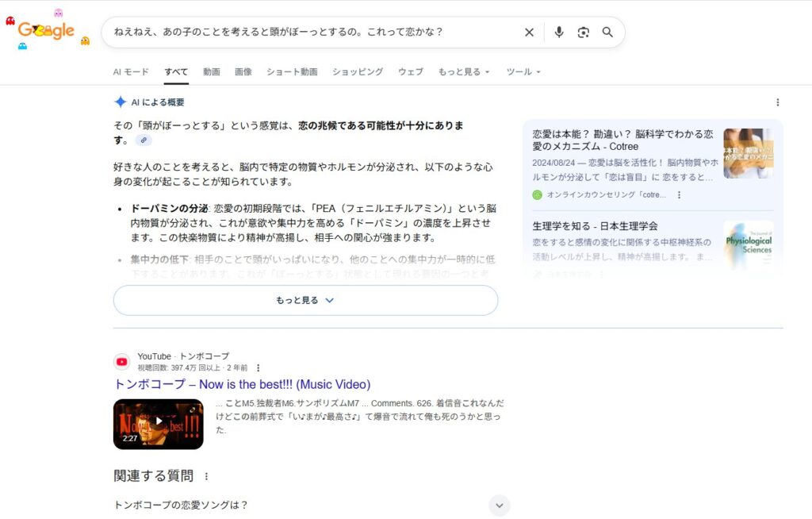
Task: Open the ツール dropdown menu
Action: tap(523, 72)
